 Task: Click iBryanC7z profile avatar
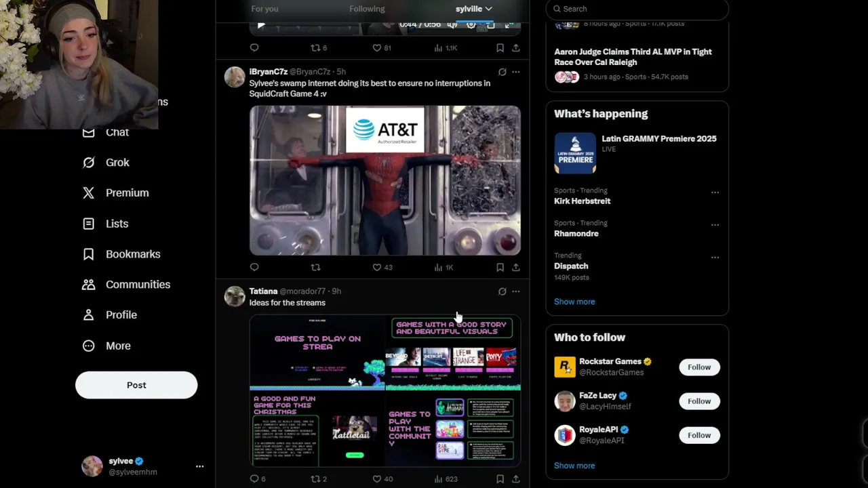235,77
